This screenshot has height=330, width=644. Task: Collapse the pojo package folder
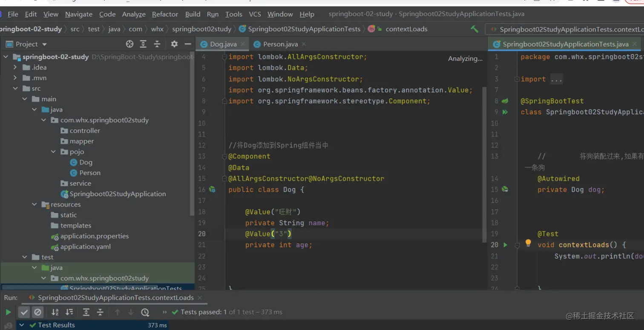coord(53,152)
